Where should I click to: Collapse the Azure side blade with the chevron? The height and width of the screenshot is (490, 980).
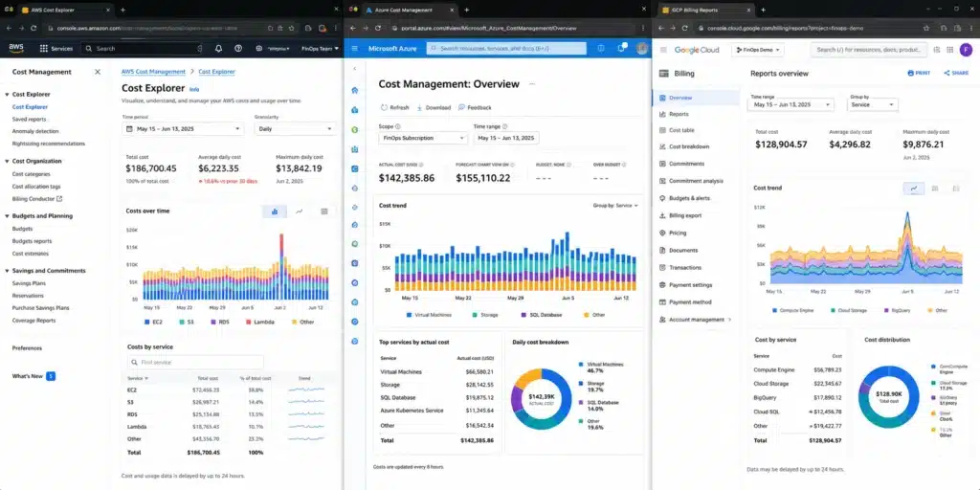354,69
